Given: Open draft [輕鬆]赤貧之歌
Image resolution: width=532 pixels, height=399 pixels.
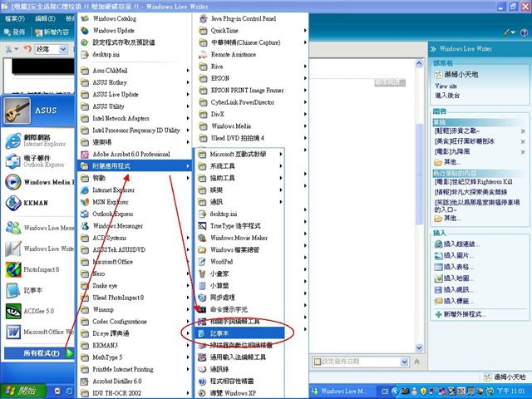Looking at the screenshot, I should click(x=457, y=131).
